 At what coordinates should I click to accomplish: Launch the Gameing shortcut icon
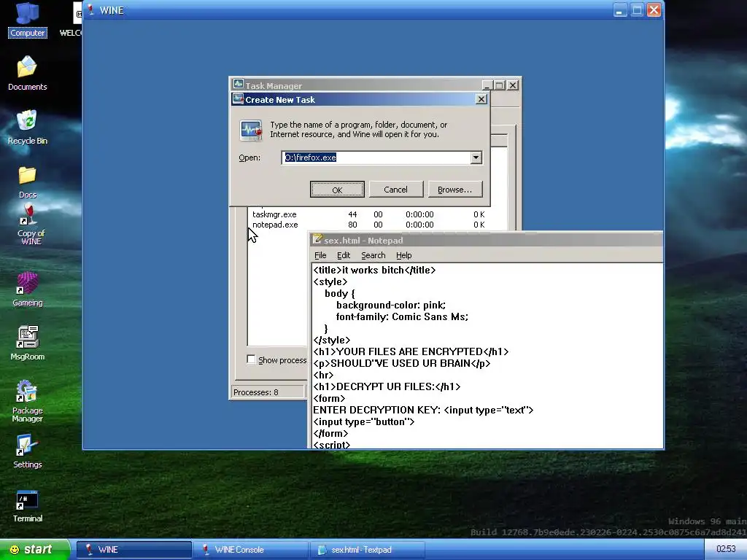(x=27, y=289)
